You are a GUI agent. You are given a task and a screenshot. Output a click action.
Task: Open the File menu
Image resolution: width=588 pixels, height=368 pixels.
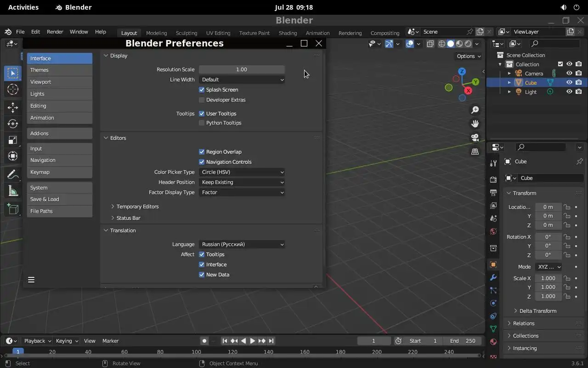(x=20, y=32)
